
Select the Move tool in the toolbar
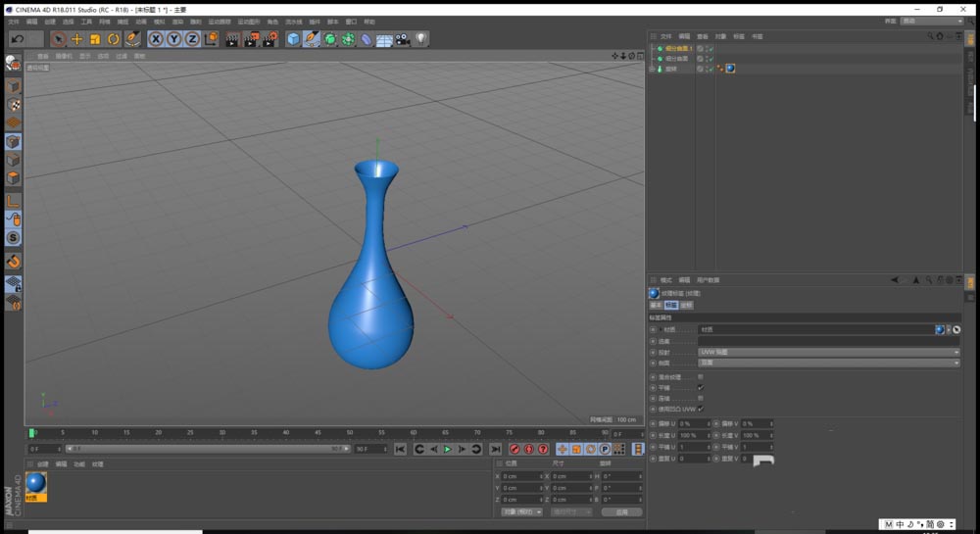76,39
